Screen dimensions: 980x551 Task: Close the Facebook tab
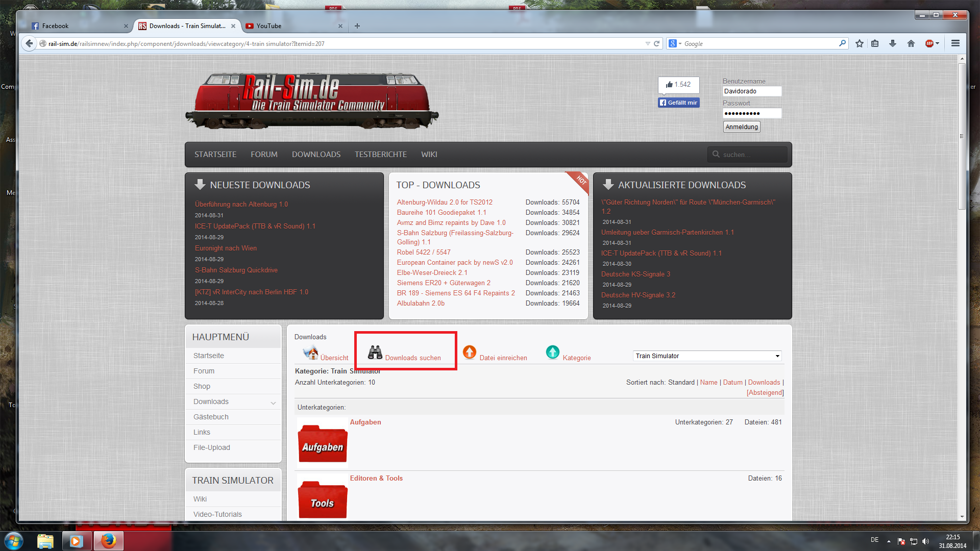126,26
